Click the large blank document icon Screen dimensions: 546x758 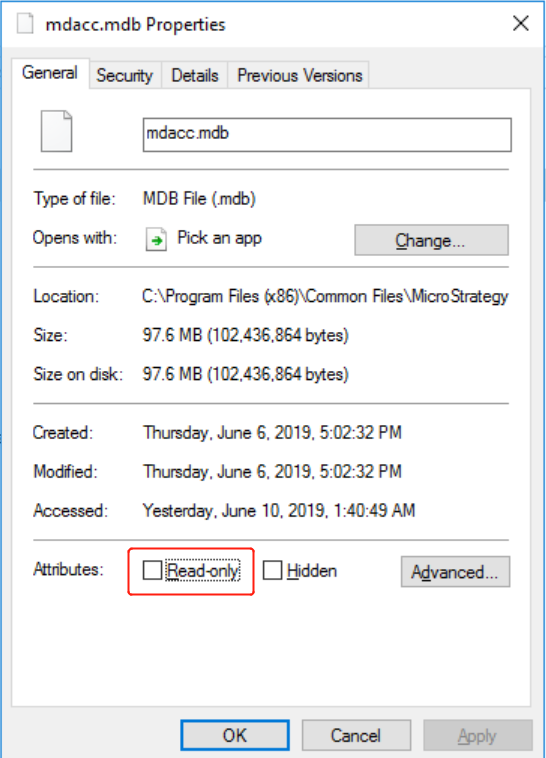click(57, 131)
